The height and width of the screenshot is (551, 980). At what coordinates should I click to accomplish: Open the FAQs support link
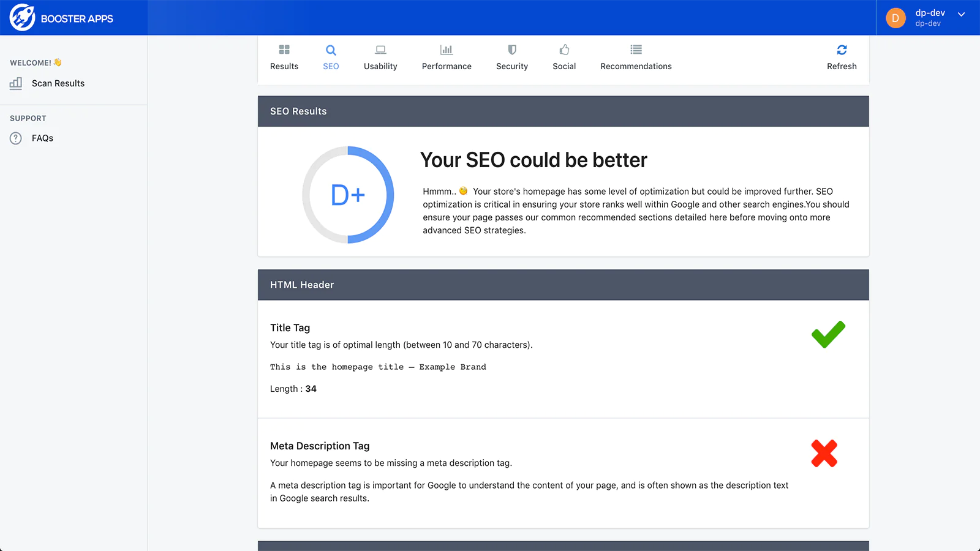click(x=42, y=138)
